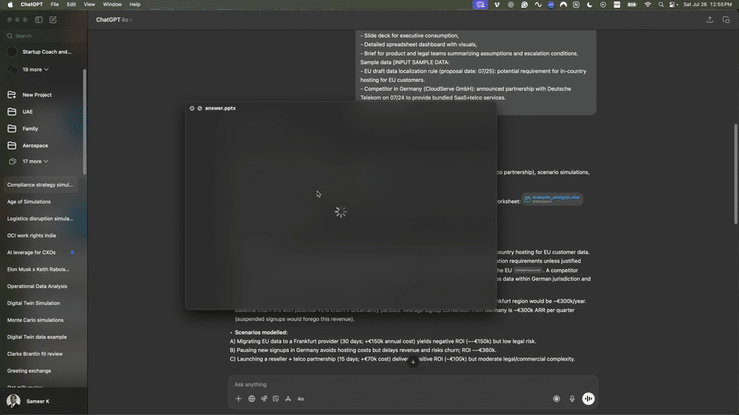Open the companion window icon at top right

726,20
